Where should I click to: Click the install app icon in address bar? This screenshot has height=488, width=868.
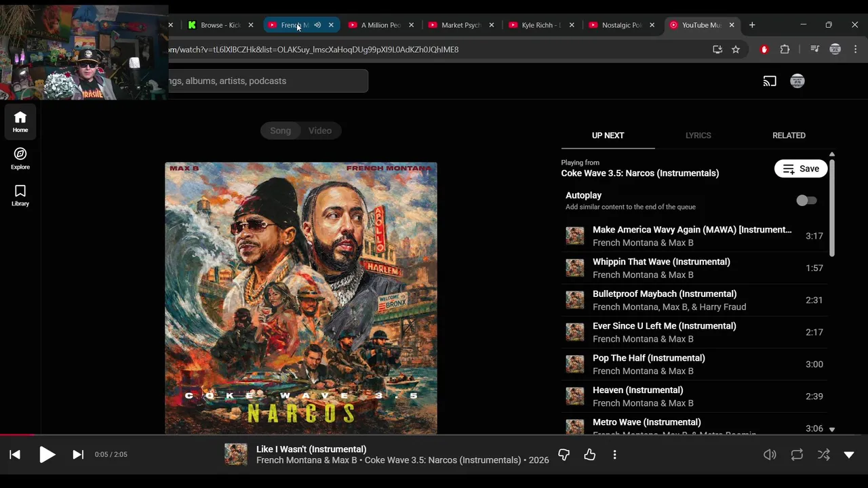tap(717, 49)
